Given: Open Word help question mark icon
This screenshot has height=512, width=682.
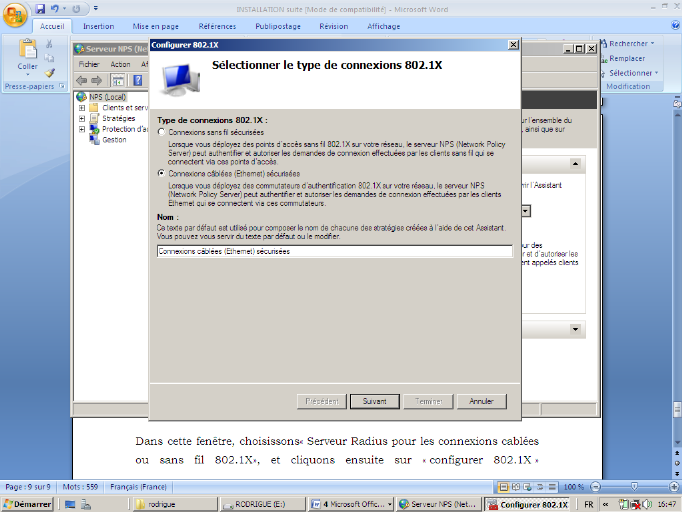Looking at the screenshot, I should tap(675, 26).
